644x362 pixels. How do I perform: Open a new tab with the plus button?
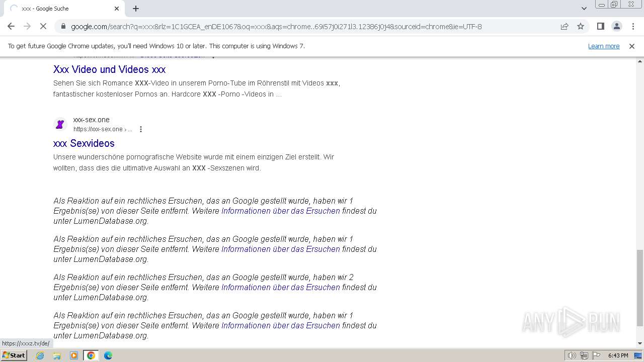click(x=136, y=9)
